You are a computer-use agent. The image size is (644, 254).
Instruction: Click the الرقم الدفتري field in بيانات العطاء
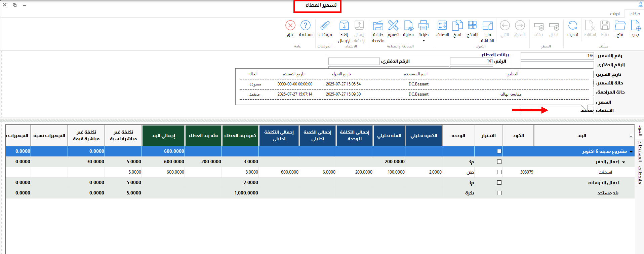point(354,61)
